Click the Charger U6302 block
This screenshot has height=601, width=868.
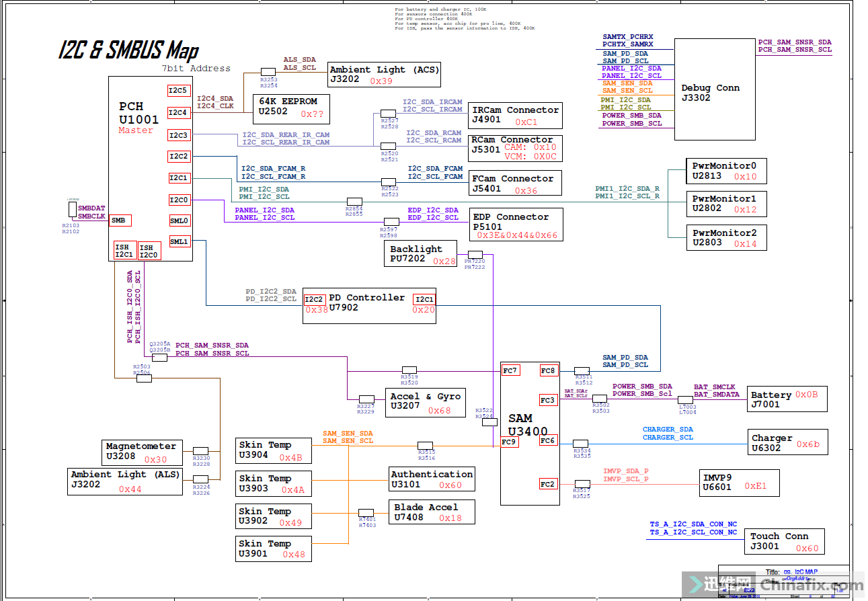pyautogui.click(x=787, y=442)
